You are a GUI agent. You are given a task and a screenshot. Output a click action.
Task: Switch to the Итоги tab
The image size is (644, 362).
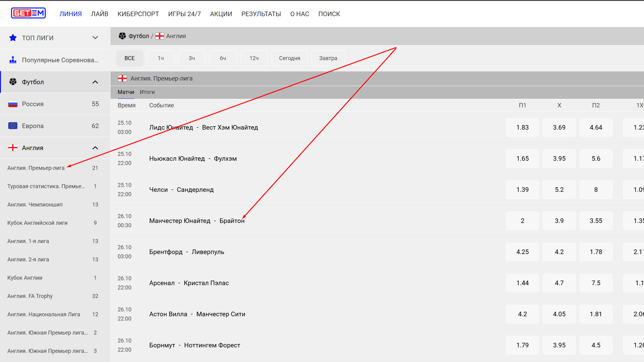(147, 92)
